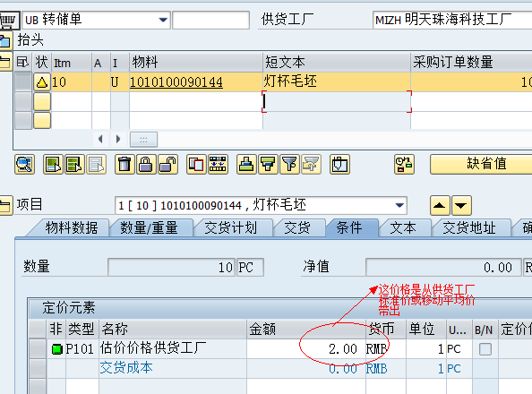Image resolution: width=532 pixels, height=394 pixels.
Task: Click the green status light of condition P101
Action: point(57,349)
